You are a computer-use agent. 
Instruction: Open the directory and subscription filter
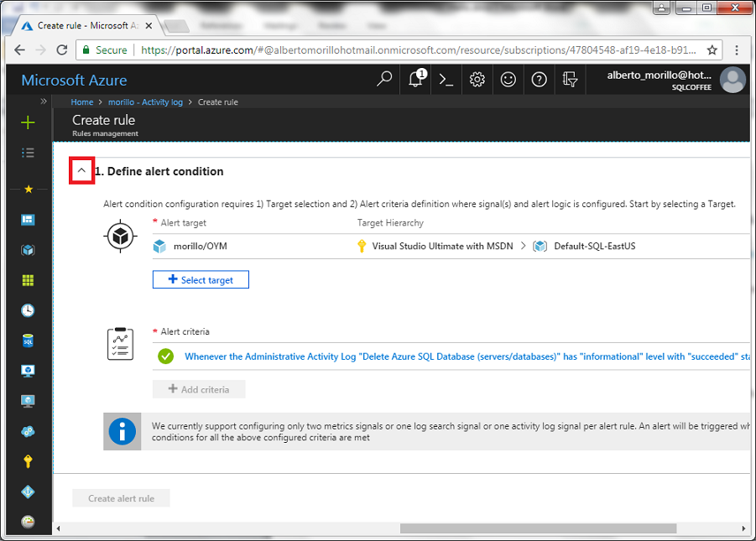click(x=570, y=80)
